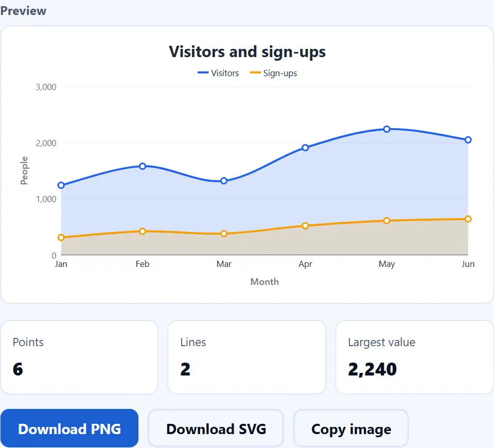
Task: Select the Visitors data point for Apr
Action: (305, 148)
